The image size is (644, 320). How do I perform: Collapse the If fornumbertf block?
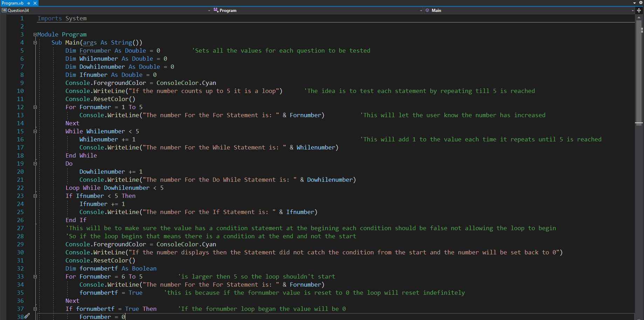pos(35,309)
